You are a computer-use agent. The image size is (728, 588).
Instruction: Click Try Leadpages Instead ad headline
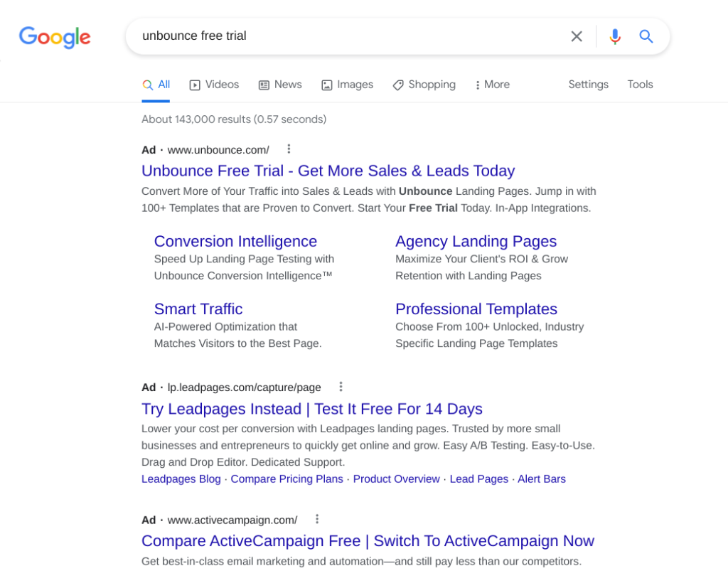[x=311, y=409]
